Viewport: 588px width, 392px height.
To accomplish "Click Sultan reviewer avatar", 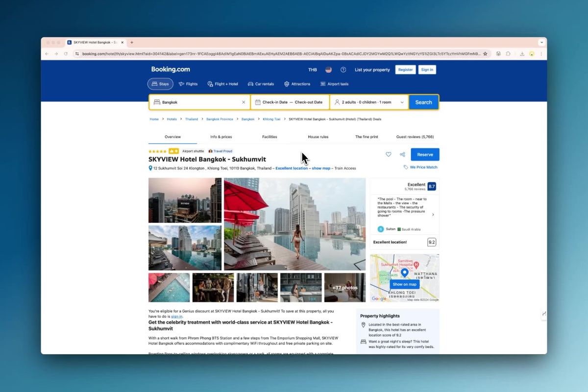I will click(x=381, y=229).
